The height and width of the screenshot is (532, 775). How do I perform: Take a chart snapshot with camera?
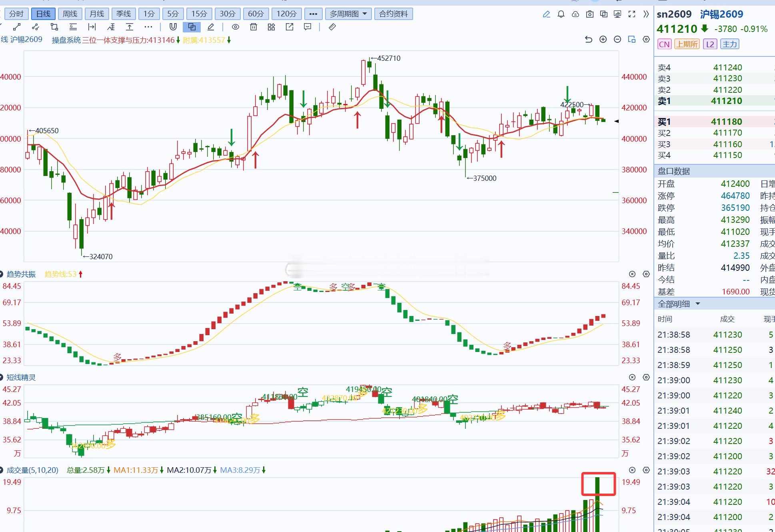[x=590, y=14]
